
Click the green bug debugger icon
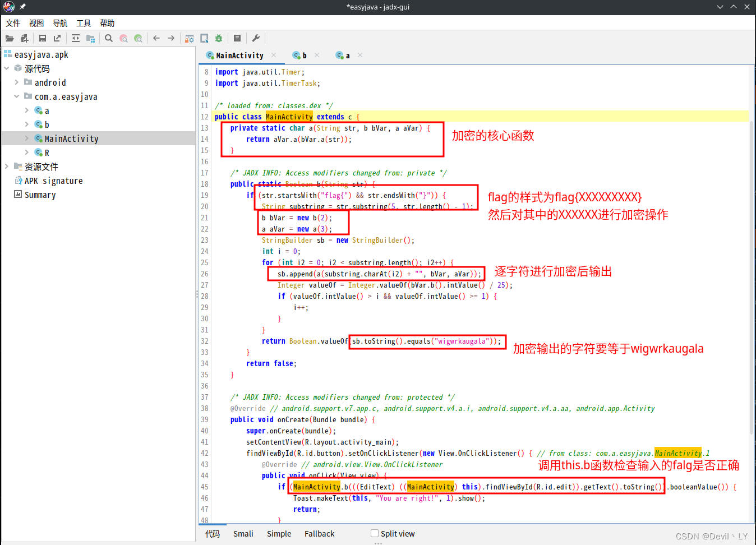[x=219, y=38]
